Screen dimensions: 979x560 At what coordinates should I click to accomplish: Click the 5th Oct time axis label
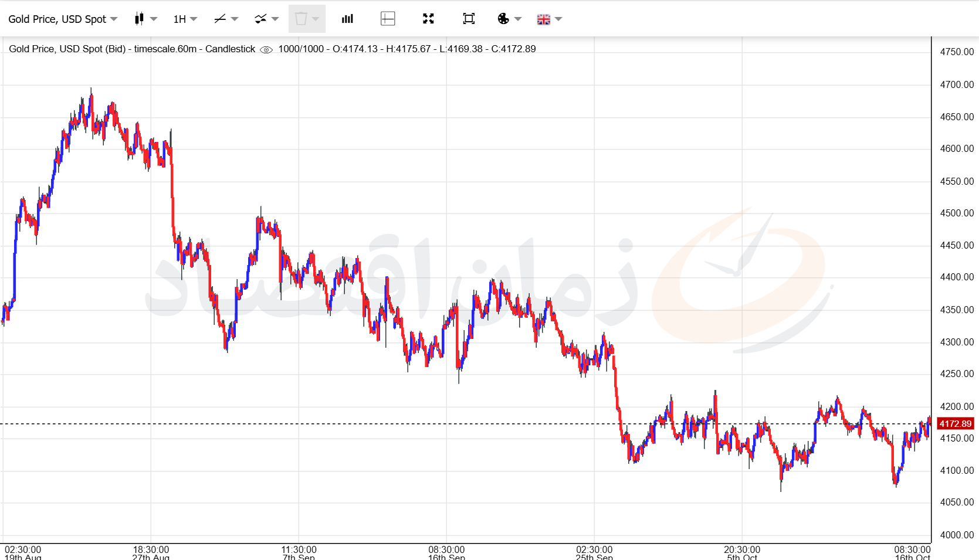pyautogui.click(x=742, y=557)
